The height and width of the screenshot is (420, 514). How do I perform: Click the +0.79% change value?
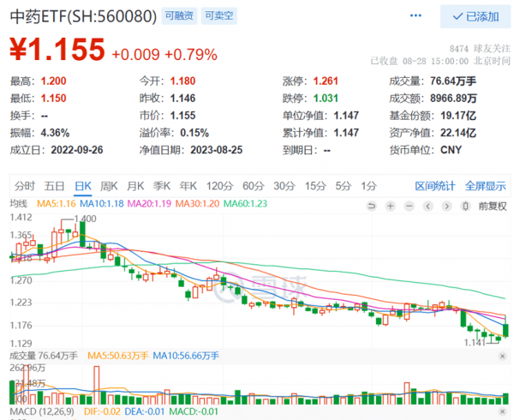pos(191,54)
